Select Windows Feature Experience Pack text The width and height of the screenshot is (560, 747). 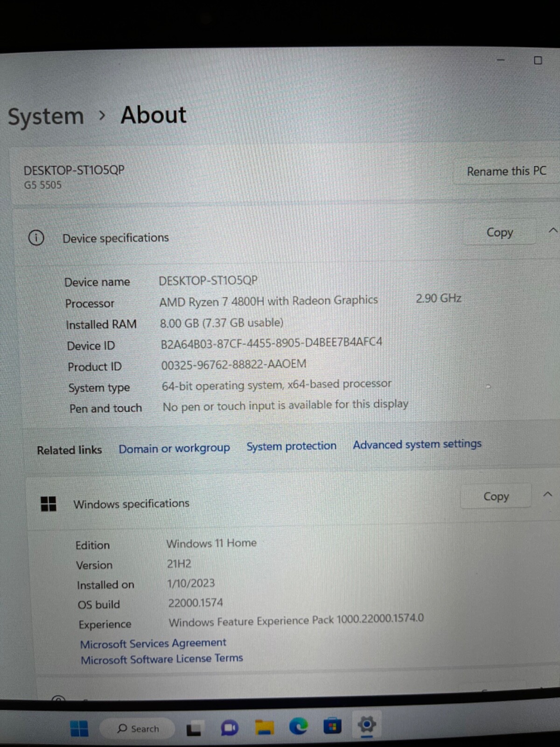[296, 620]
